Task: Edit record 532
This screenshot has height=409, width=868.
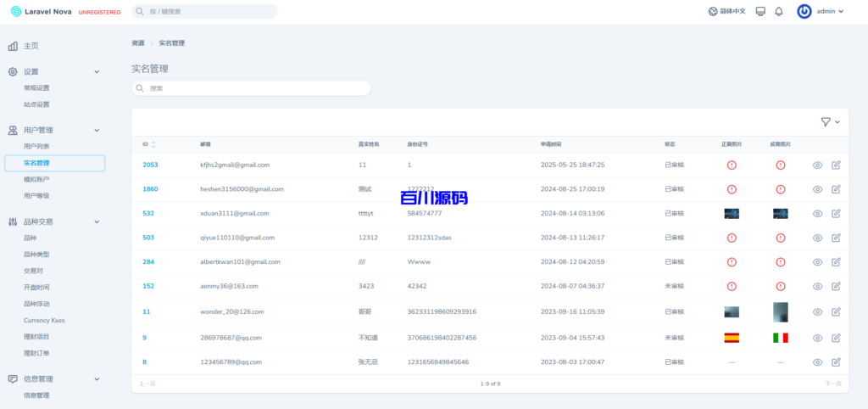Action: point(836,213)
